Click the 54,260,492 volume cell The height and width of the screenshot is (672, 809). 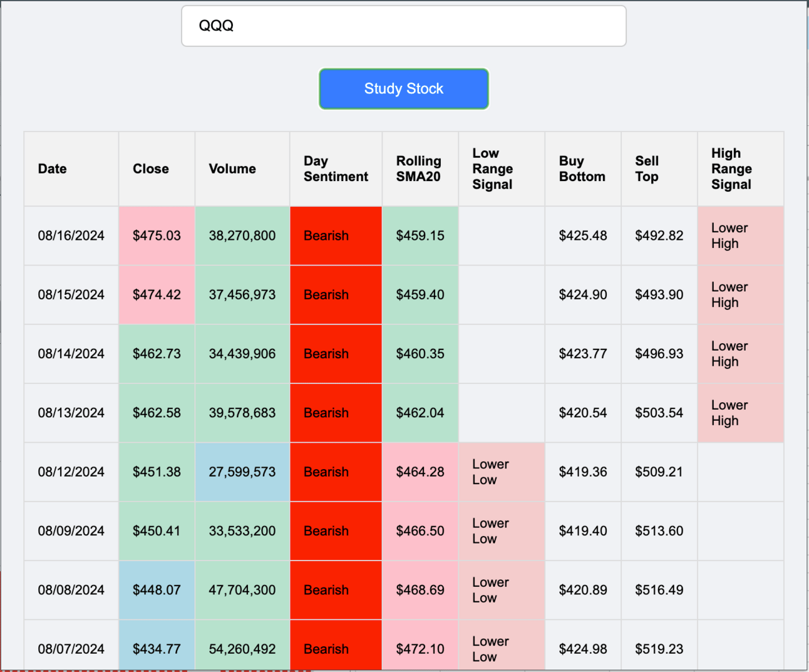[x=242, y=646]
